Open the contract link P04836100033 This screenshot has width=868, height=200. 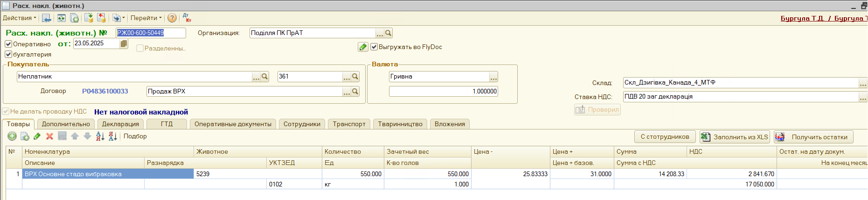pyautogui.click(x=105, y=91)
